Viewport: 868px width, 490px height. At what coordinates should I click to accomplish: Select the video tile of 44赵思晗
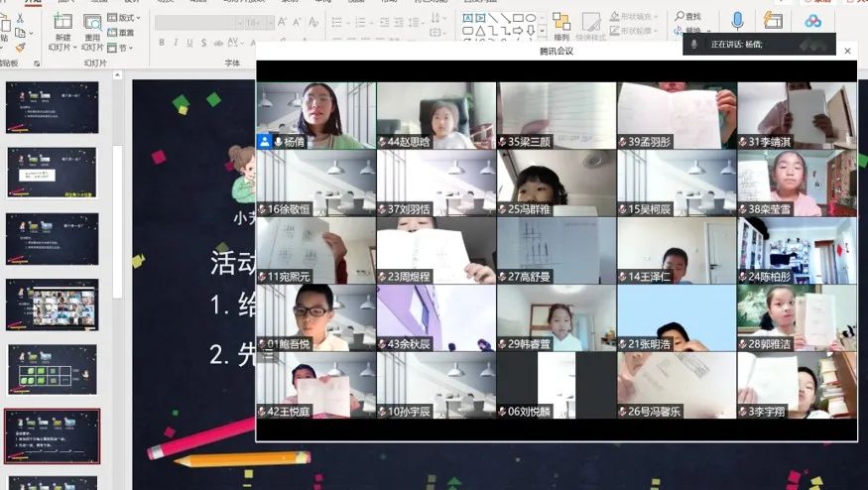(436, 116)
